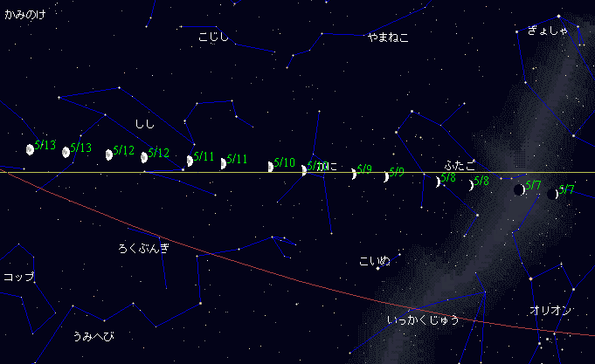
Task: Select the ろくぶんぎ constellation label
Action: 143,249
